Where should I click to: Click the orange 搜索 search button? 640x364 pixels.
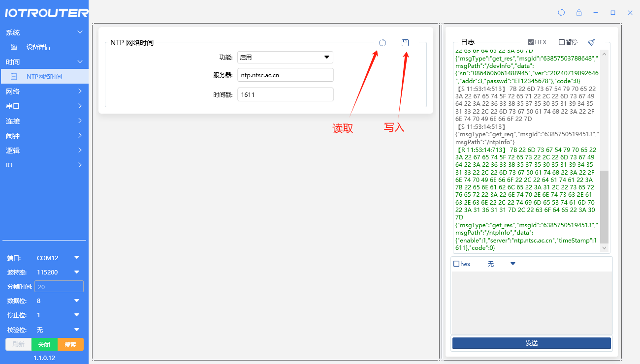[70, 344]
